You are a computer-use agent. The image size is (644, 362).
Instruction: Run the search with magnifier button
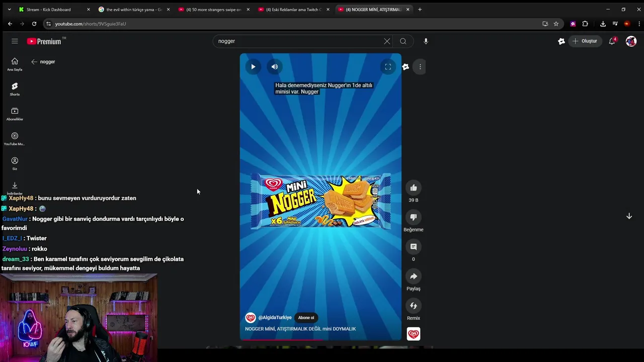click(x=403, y=41)
